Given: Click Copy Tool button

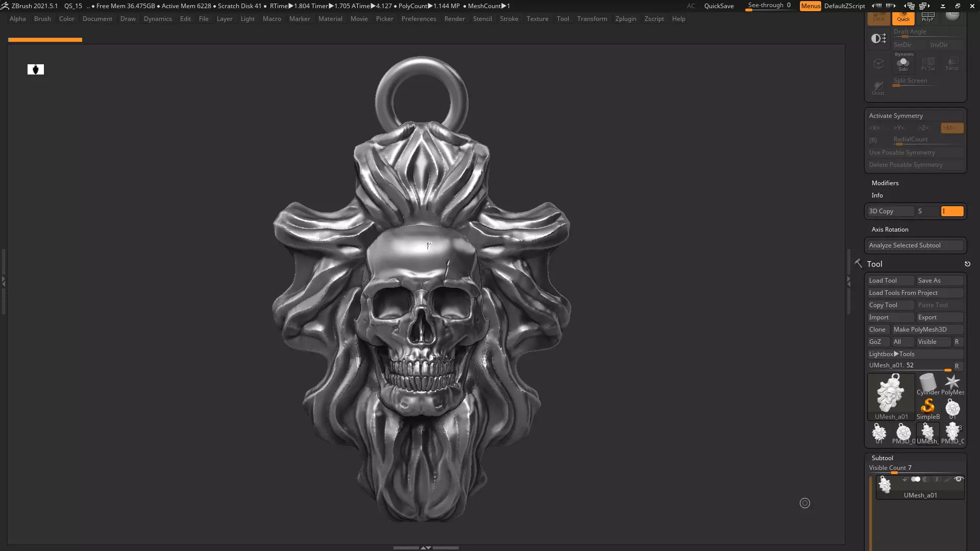Looking at the screenshot, I should pyautogui.click(x=891, y=305).
